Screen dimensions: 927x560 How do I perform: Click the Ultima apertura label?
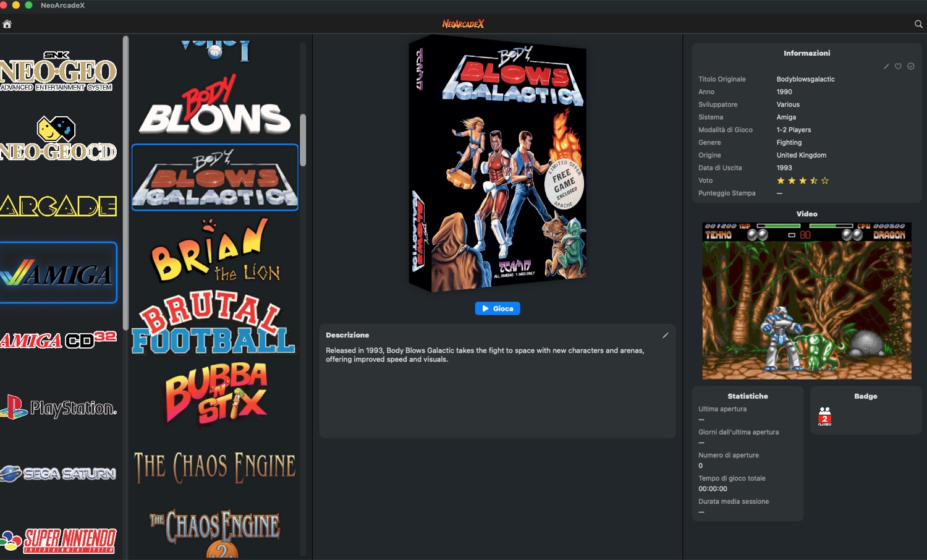click(x=722, y=409)
